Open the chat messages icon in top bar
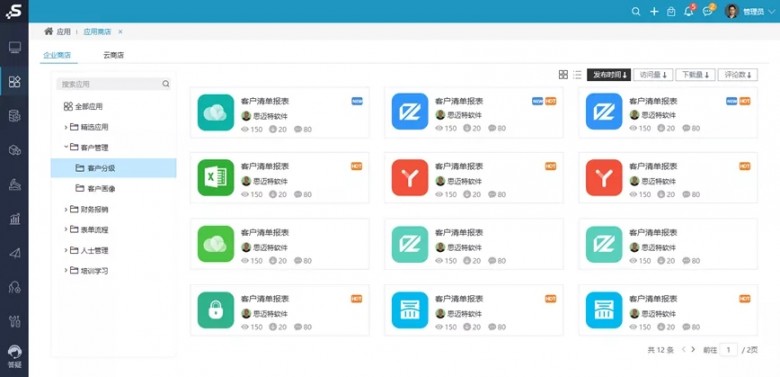Image resolution: width=780 pixels, height=377 pixels. [707, 11]
